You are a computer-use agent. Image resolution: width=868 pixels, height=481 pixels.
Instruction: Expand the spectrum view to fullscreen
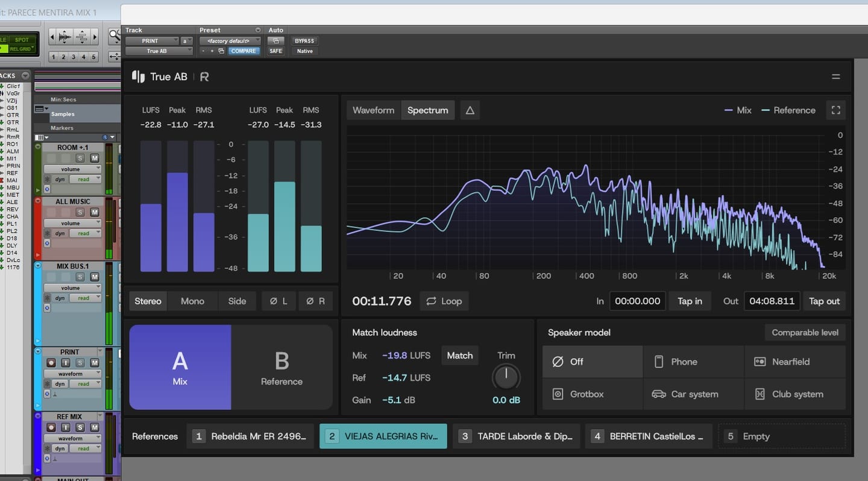[x=835, y=110]
